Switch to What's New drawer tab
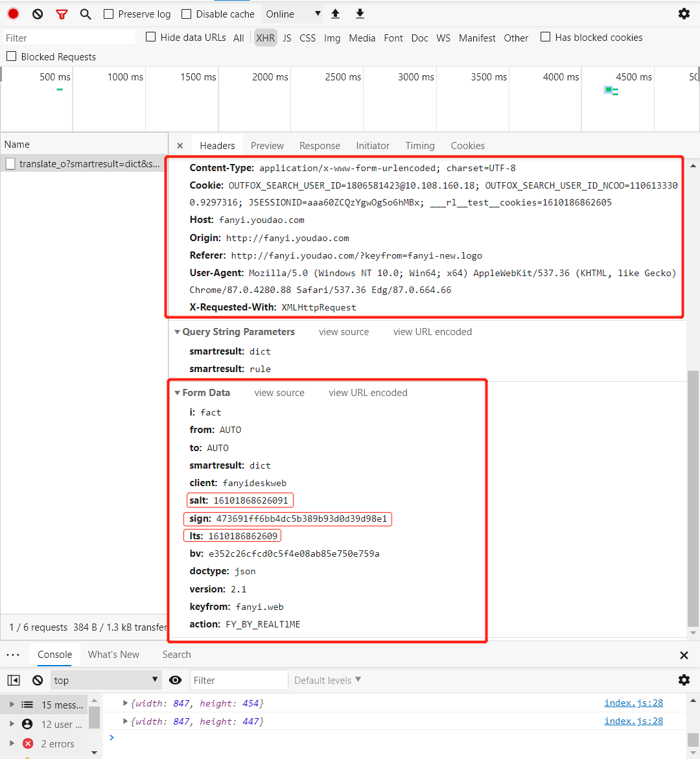The width and height of the screenshot is (700, 759). tap(113, 655)
